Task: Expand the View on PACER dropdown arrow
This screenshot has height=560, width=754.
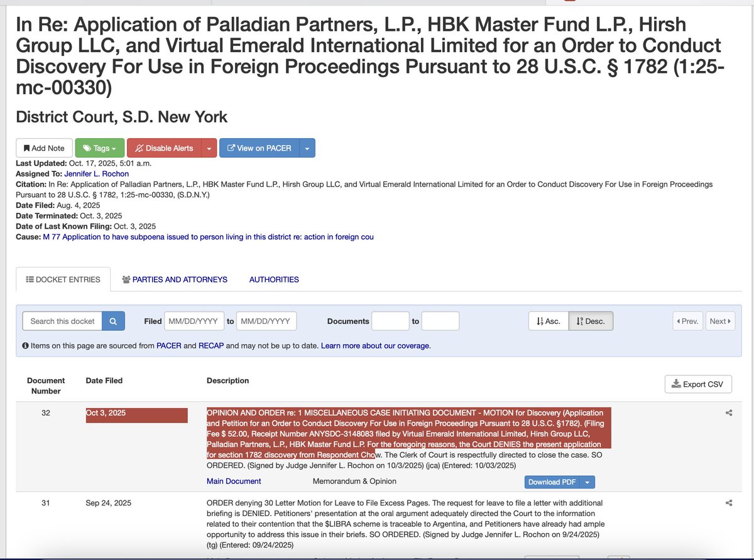Action: (307, 148)
